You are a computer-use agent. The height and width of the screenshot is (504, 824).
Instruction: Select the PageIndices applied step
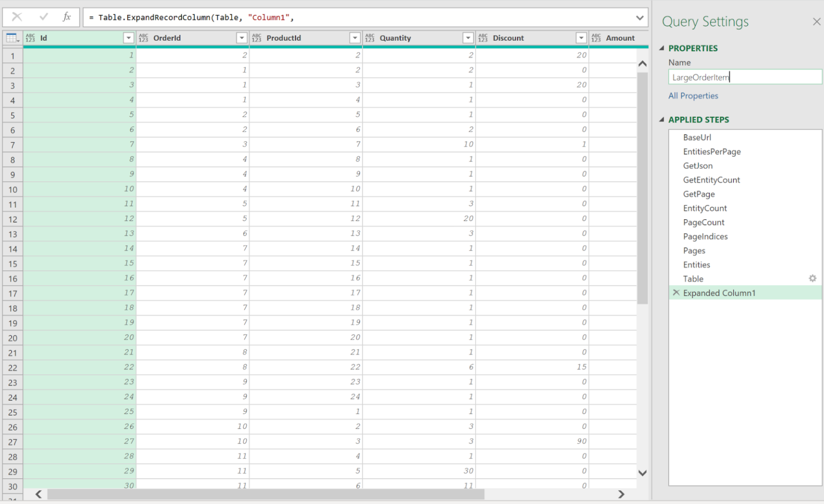coord(705,236)
